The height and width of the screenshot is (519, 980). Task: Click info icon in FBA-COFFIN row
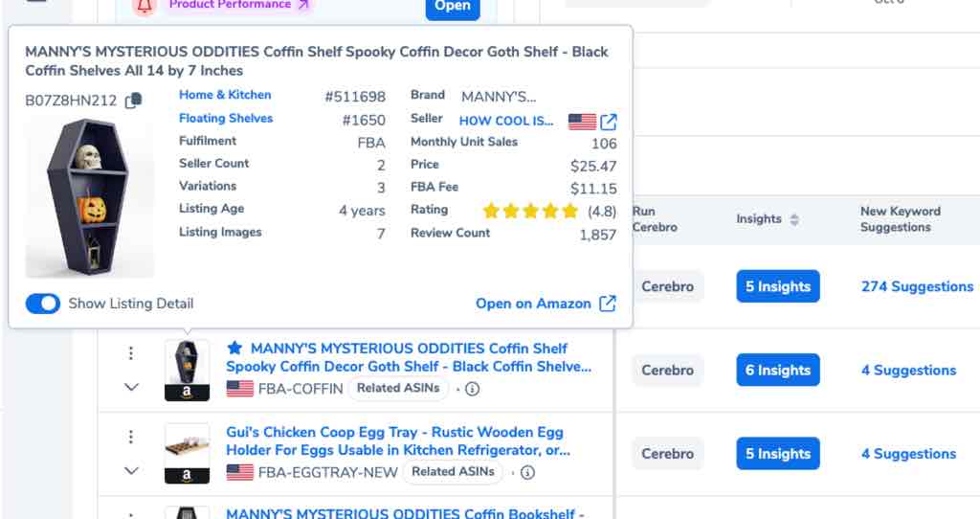[473, 389]
